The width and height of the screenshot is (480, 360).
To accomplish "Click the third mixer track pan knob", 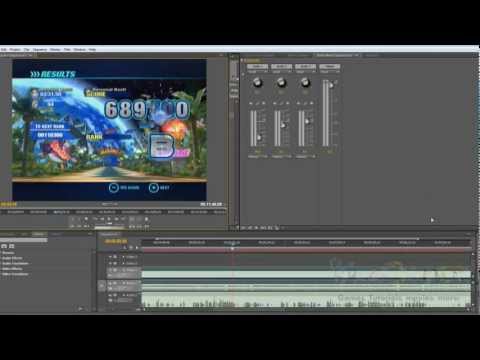I will (x=305, y=82).
